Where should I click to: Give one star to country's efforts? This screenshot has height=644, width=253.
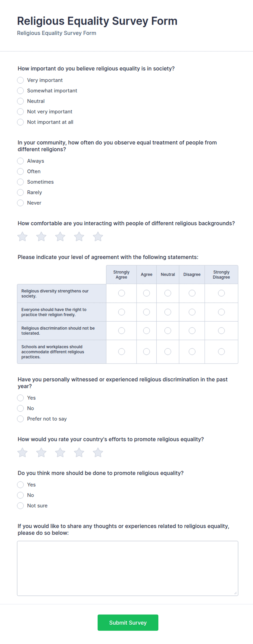[x=22, y=452]
